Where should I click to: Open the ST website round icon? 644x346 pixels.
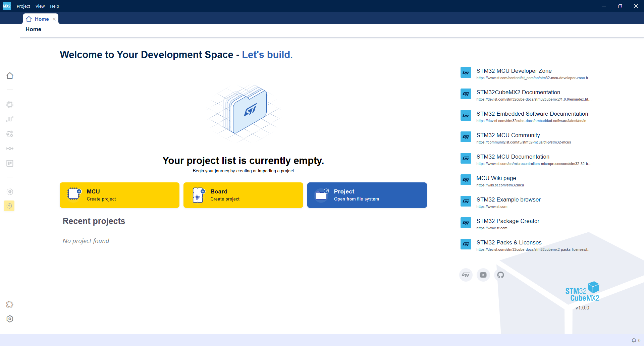(x=466, y=275)
